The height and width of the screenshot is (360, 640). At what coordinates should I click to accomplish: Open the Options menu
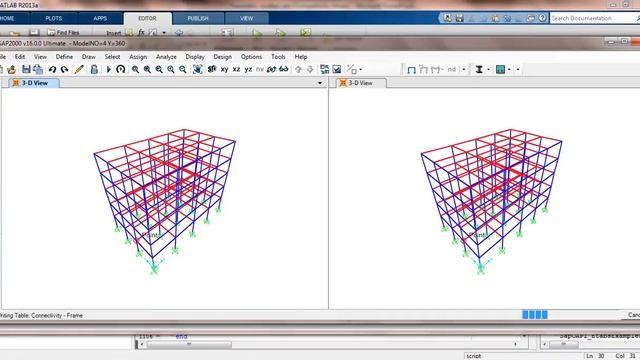[x=251, y=57]
